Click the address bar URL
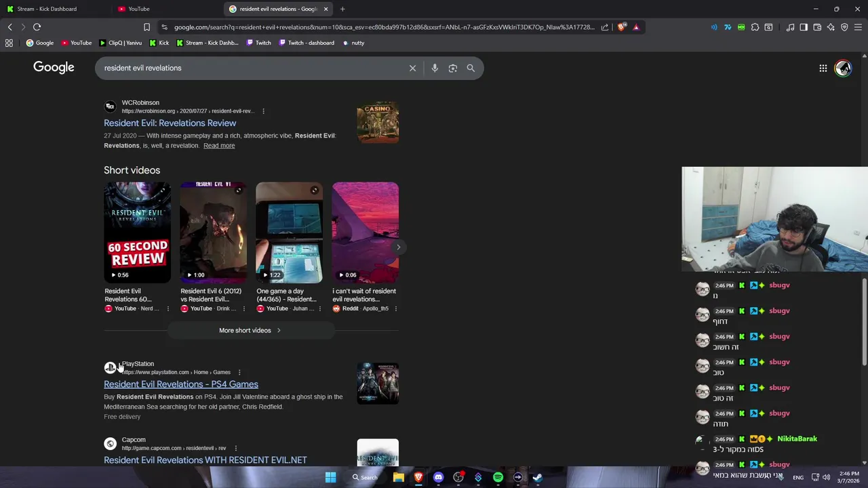This screenshot has height=488, width=868. (384, 27)
